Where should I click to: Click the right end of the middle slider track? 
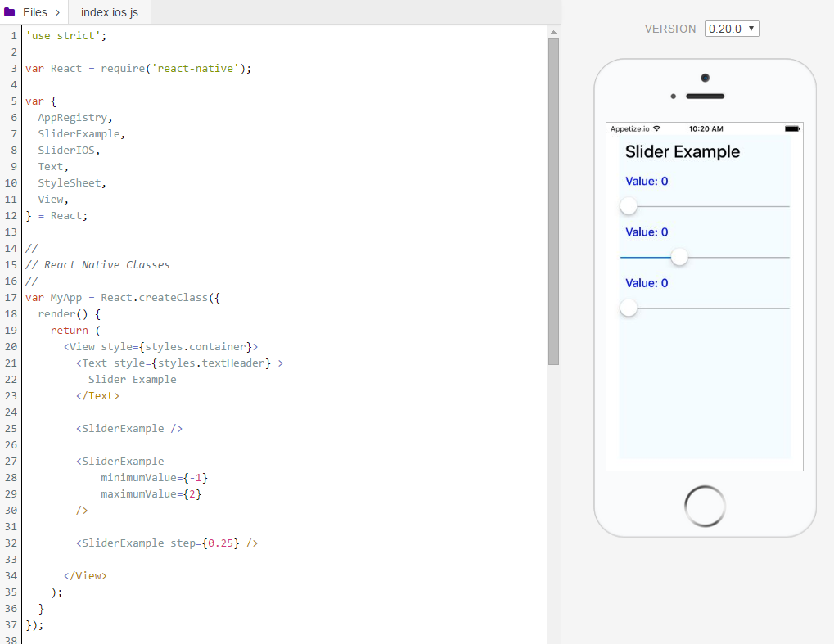(x=787, y=258)
